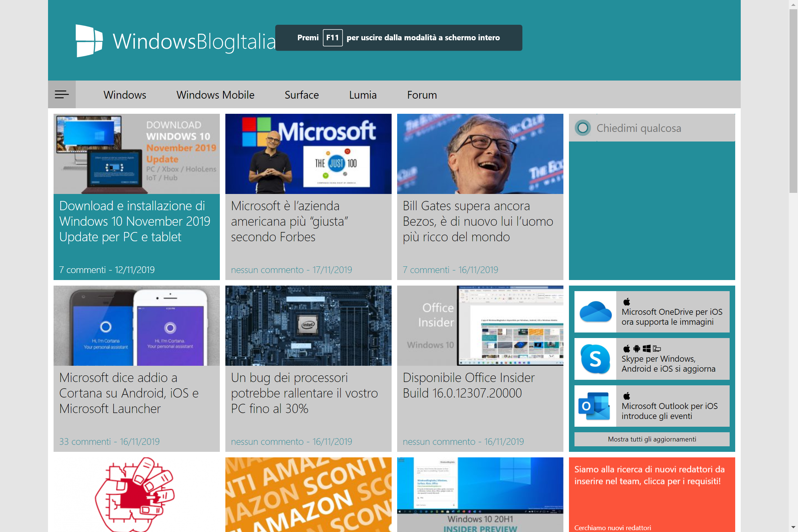798x532 pixels.
Task: Open the Windows Mobile menu tab
Action: coord(215,95)
